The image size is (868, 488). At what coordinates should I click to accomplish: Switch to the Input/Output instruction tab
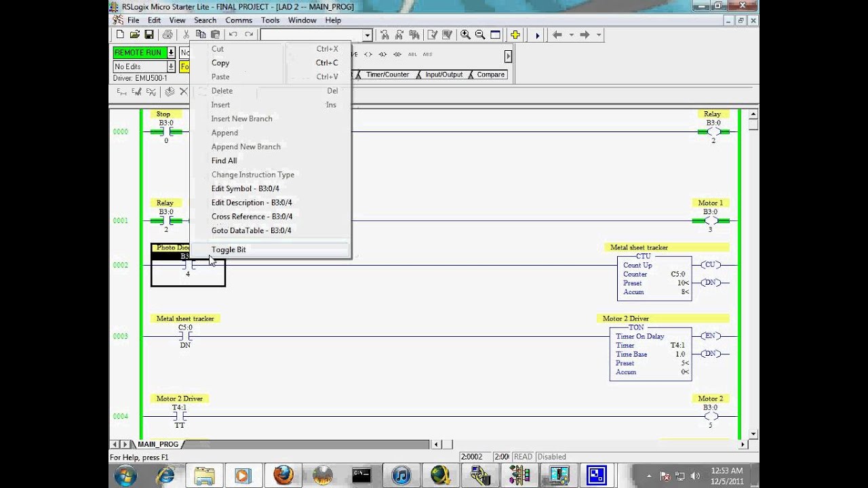coord(443,75)
